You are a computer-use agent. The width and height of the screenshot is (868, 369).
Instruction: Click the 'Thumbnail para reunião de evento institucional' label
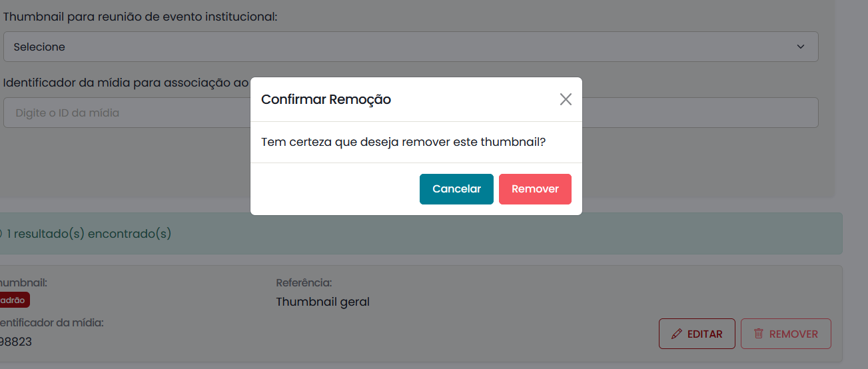point(140,17)
